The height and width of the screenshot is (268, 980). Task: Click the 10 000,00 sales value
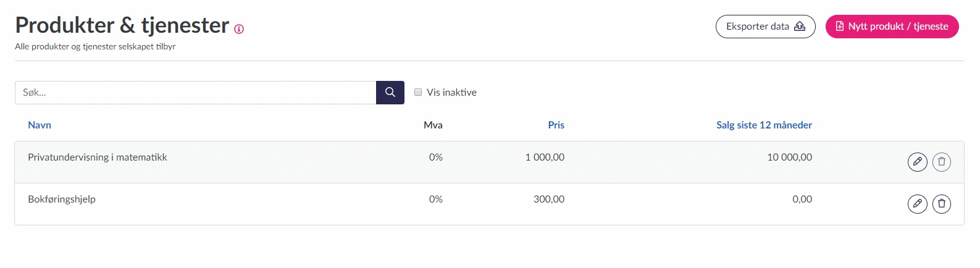[789, 157]
